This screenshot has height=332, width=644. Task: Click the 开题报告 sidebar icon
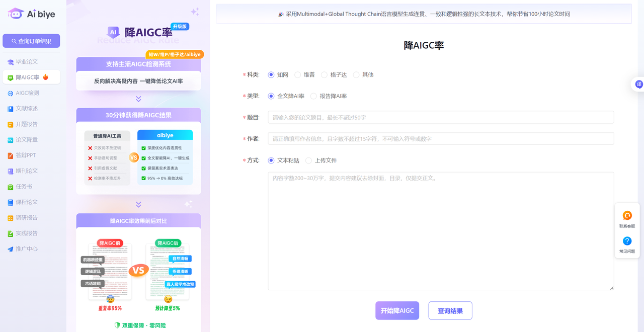point(11,124)
